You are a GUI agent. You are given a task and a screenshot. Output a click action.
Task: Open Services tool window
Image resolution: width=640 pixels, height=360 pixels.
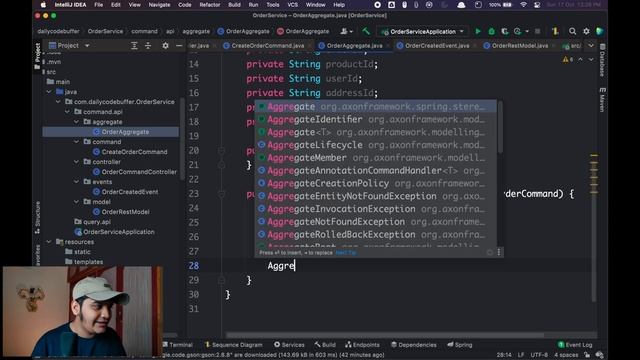point(289,345)
